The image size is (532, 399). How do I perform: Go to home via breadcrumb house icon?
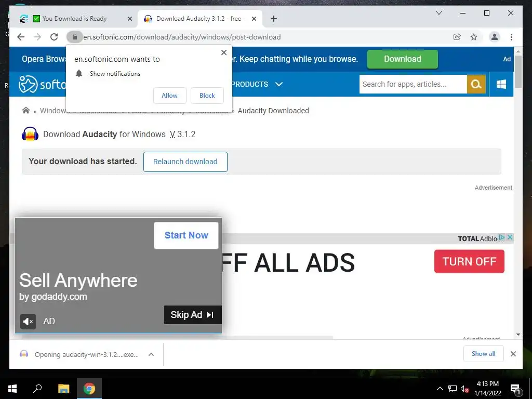point(26,110)
